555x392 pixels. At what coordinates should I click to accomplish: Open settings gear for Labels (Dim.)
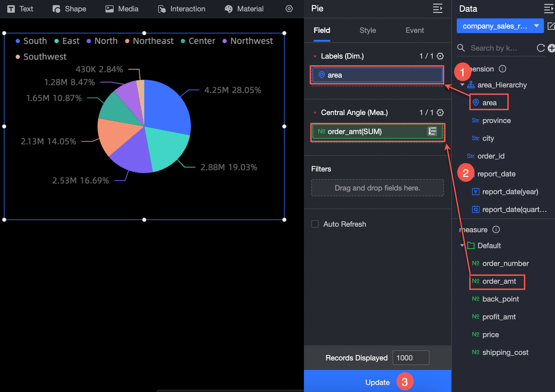(440, 56)
